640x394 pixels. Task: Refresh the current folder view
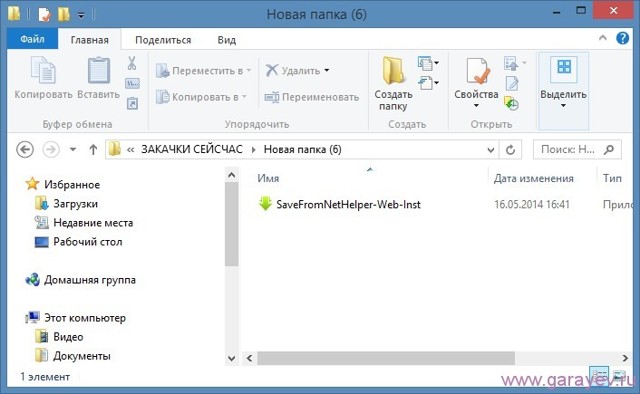(510, 150)
